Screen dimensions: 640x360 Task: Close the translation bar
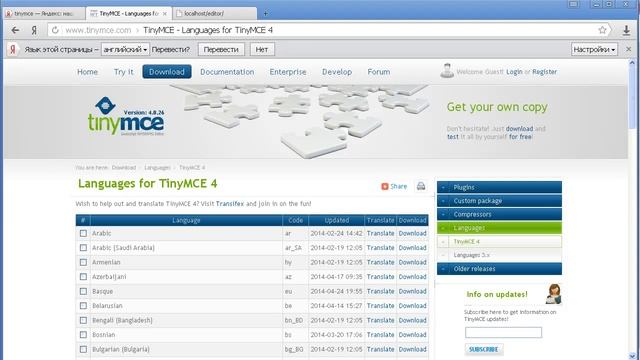tap(629, 49)
